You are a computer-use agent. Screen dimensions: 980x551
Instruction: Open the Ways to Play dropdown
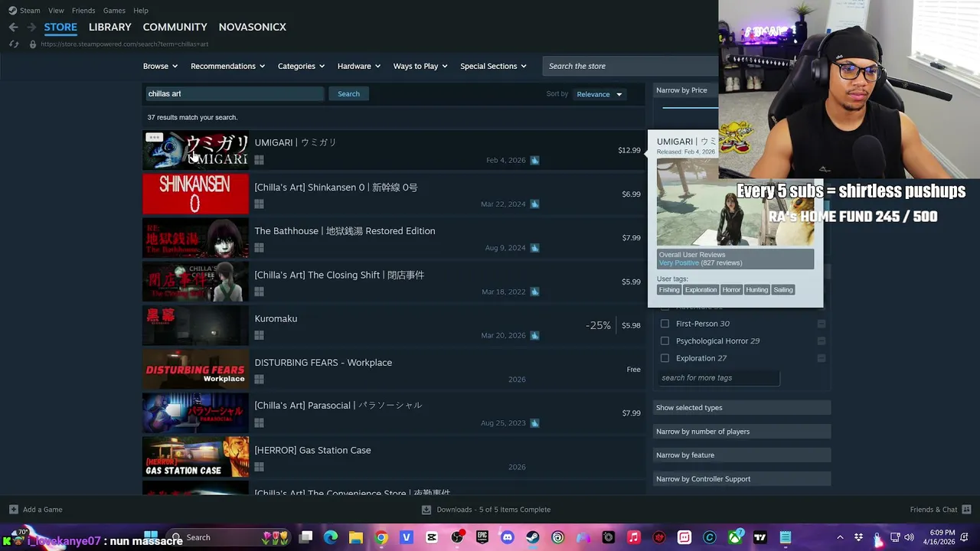pyautogui.click(x=420, y=66)
